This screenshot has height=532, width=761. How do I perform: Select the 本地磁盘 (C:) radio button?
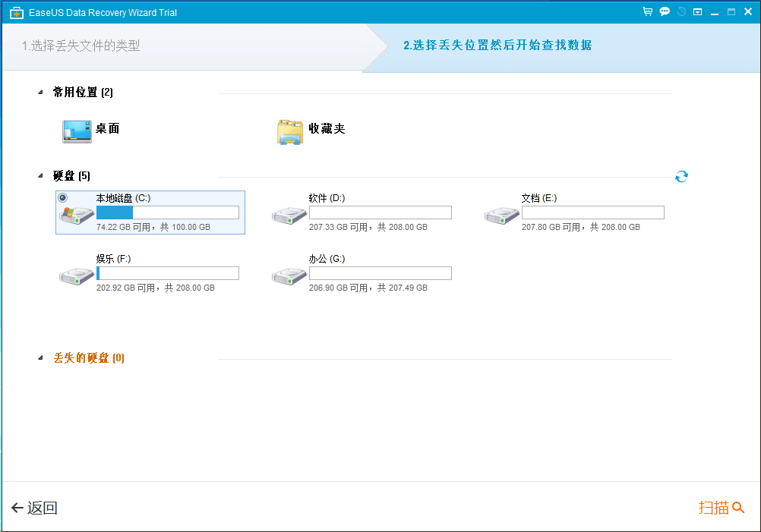tap(62, 197)
